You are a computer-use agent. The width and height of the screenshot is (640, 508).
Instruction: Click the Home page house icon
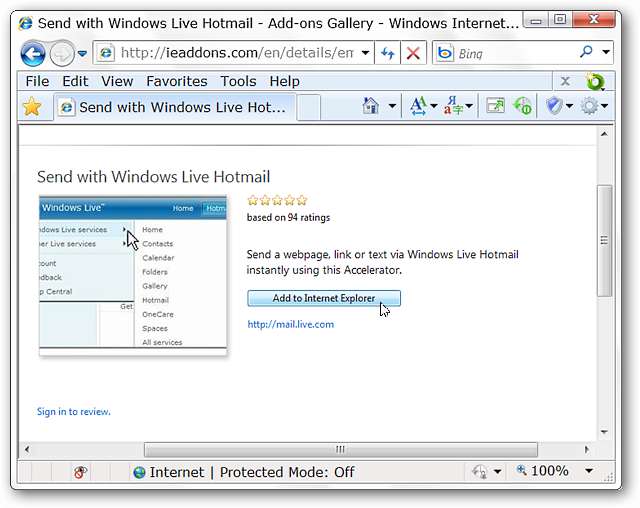pos(371,106)
